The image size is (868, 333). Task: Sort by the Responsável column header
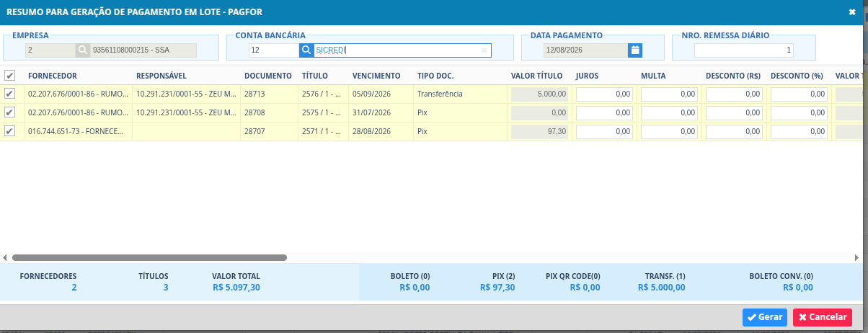click(161, 76)
